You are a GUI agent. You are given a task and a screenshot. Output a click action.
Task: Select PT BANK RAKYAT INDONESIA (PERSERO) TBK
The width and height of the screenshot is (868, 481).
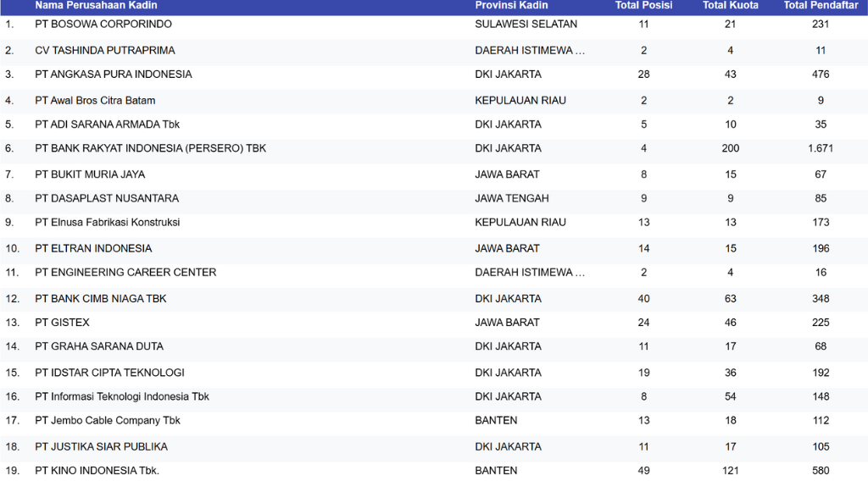pos(151,149)
